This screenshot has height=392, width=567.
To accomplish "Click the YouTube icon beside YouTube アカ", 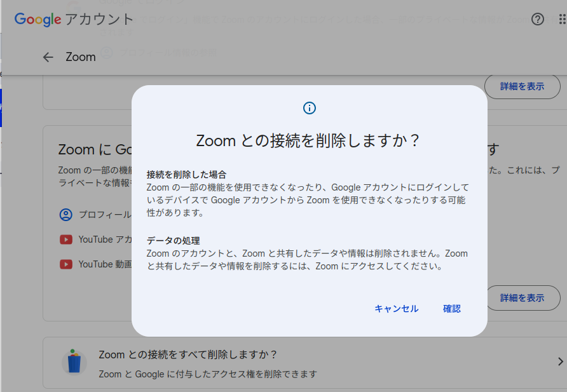I will click(66, 240).
